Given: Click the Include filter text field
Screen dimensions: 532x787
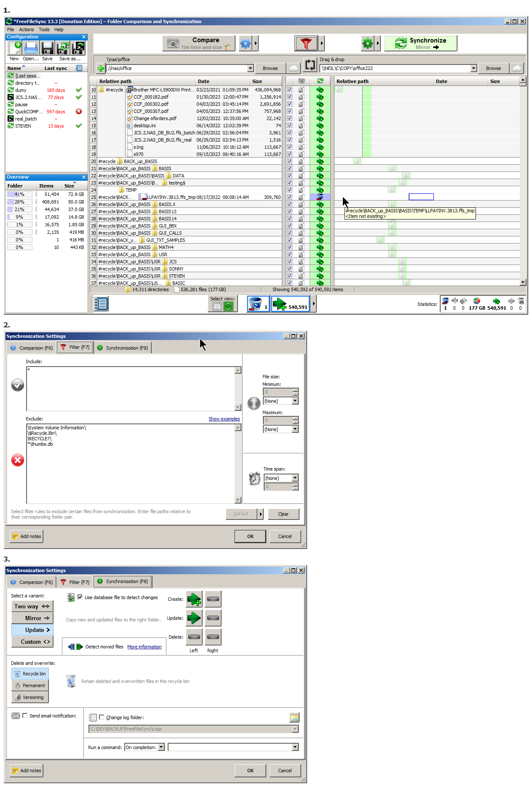Looking at the screenshot, I should [x=131, y=389].
